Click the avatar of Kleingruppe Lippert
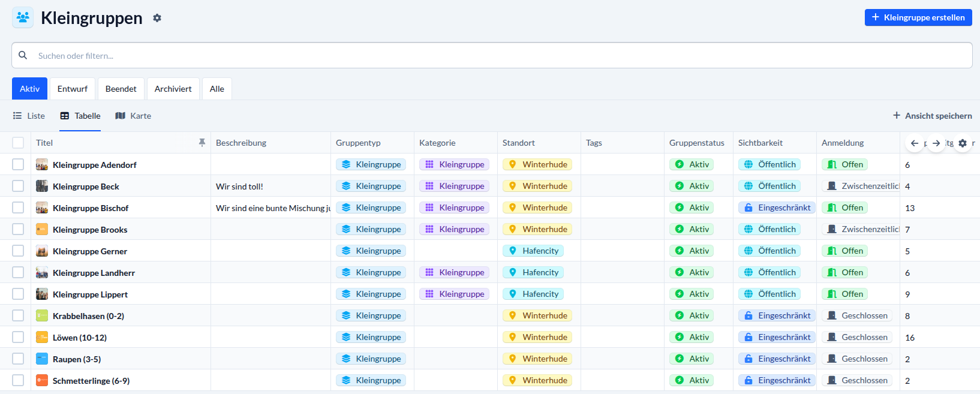The image size is (980, 394). point(42,294)
